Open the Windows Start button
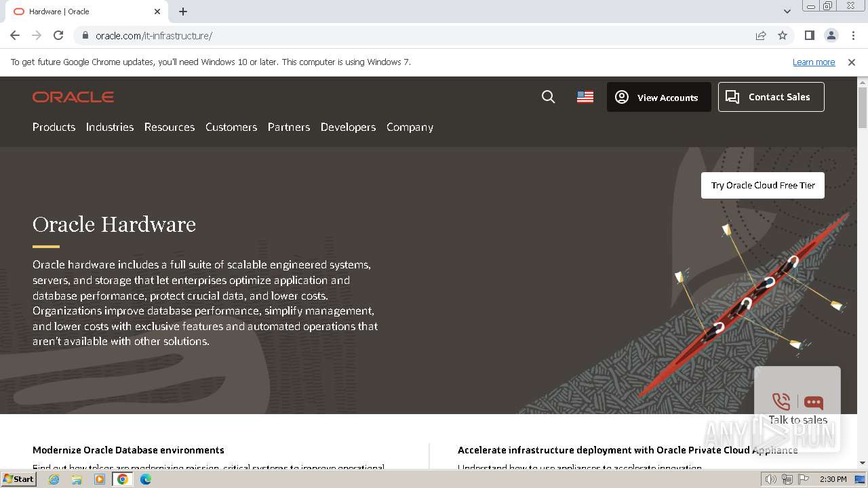Image resolution: width=868 pixels, height=488 pixels. click(19, 479)
